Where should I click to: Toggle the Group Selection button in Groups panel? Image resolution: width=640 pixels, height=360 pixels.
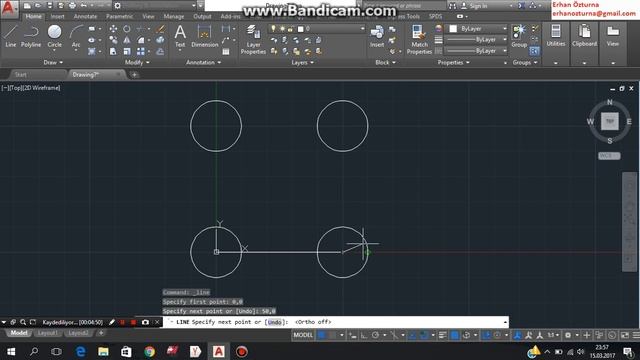534,51
